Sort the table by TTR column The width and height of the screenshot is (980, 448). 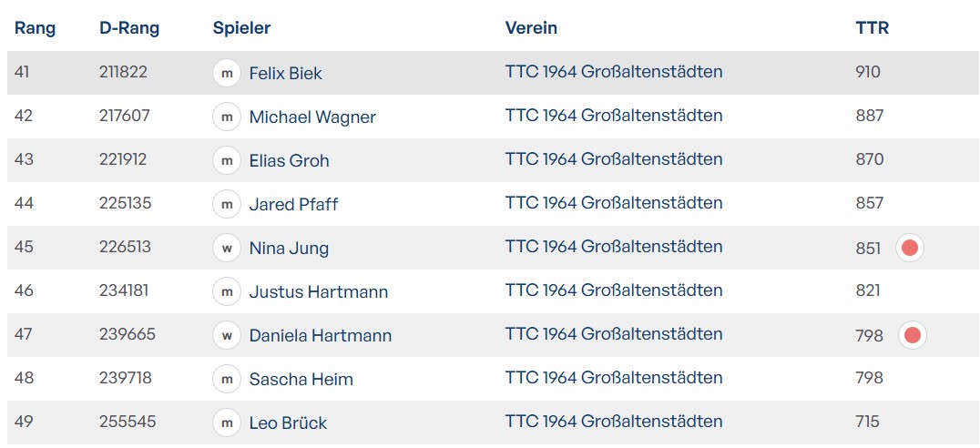[872, 27]
